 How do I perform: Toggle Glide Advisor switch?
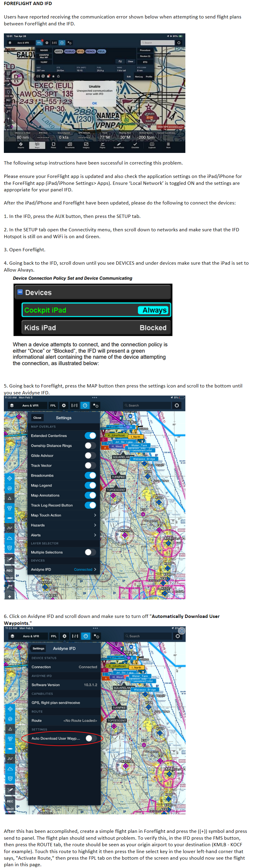tap(90, 455)
